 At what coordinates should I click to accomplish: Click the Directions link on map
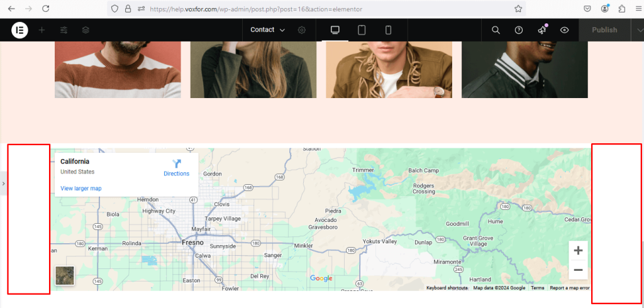pos(177,168)
